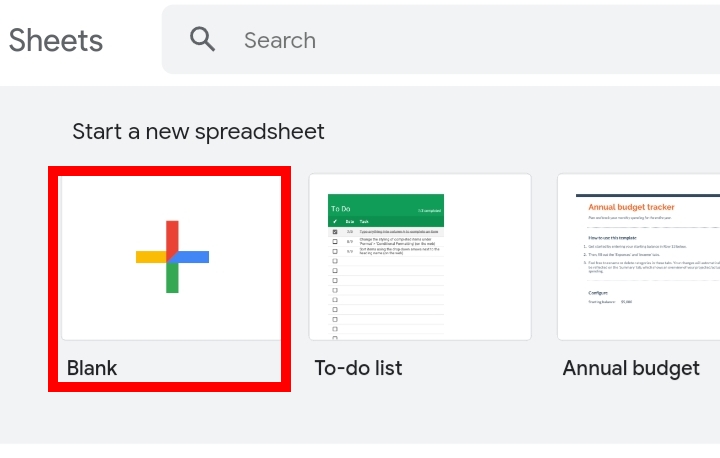Open the Annual budget template thumbnail
Viewport: 720px width, 458px height.
tap(639, 257)
